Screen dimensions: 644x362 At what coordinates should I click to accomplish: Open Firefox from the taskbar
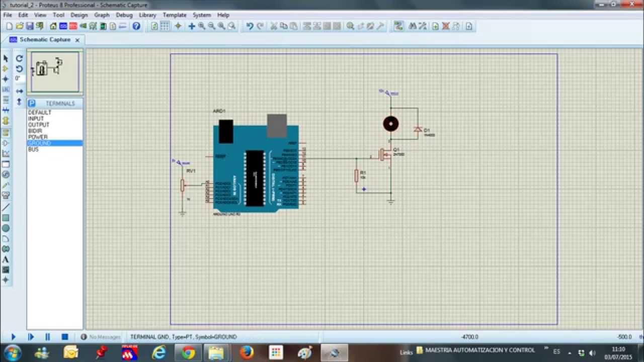(x=247, y=353)
